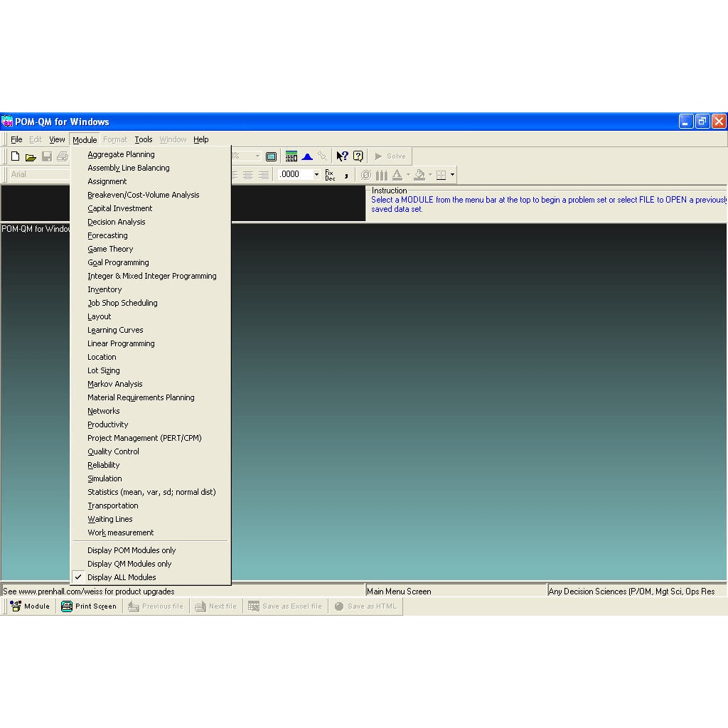728x728 pixels.
Task: Choose Quality Control
Action: pyautogui.click(x=151, y=451)
